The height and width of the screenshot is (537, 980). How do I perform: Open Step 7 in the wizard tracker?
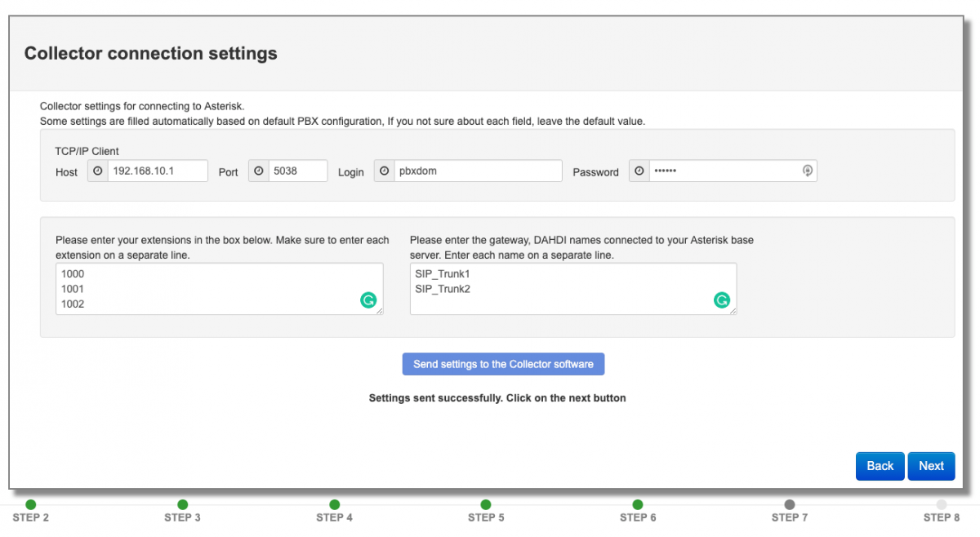point(790,505)
